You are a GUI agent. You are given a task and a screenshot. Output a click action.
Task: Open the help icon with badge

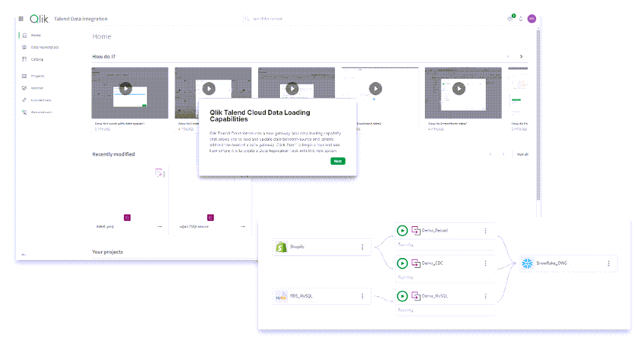[x=510, y=18]
